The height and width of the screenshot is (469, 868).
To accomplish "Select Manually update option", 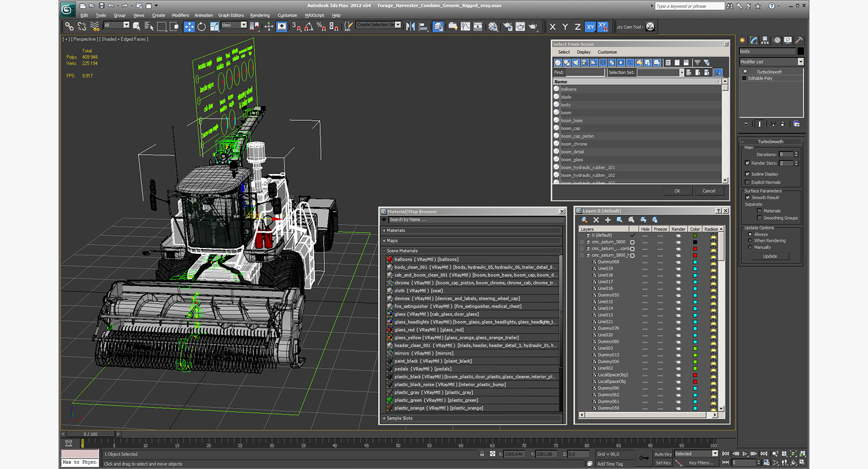I will [x=750, y=247].
